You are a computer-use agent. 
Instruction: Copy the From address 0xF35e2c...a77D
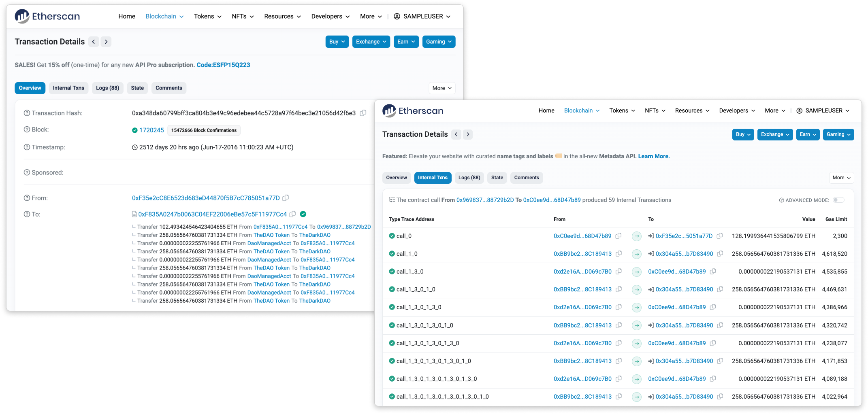point(286,198)
